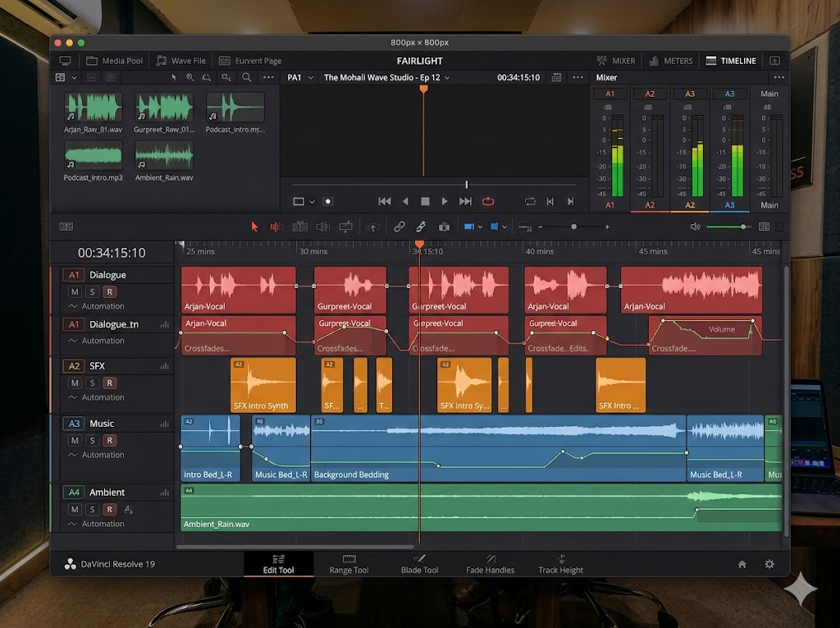840x628 pixels.
Task: Open the Eurvent Page tab
Action: (x=250, y=61)
